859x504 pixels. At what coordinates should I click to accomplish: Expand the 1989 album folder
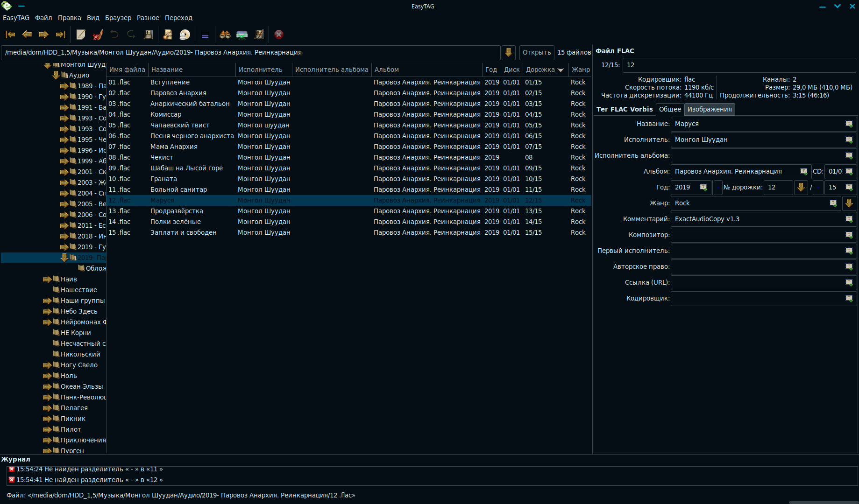tap(64, 86)
